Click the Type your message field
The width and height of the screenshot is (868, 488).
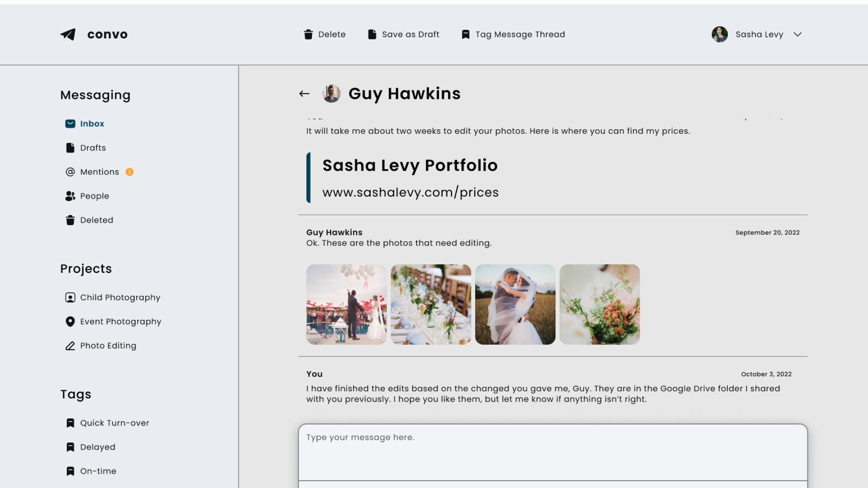coord(552,452)
